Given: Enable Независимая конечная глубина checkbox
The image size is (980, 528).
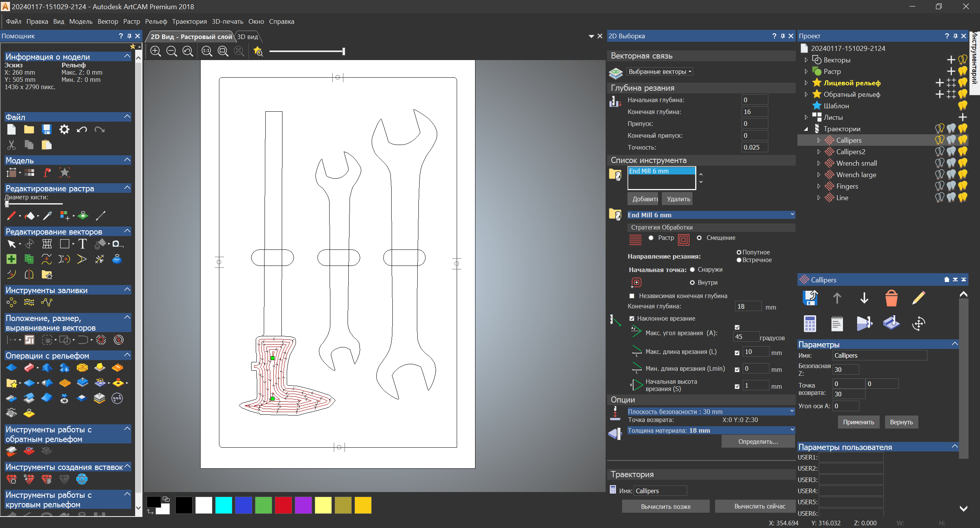Looking at the screenshot, I should [632, 296].
